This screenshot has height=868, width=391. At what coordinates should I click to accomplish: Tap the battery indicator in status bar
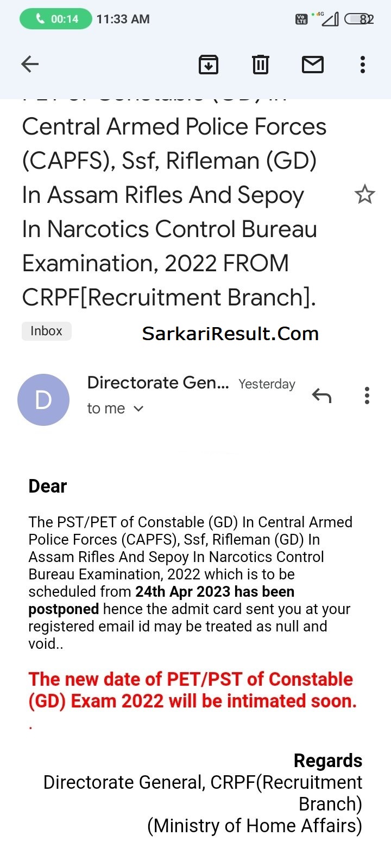(360, 19)
